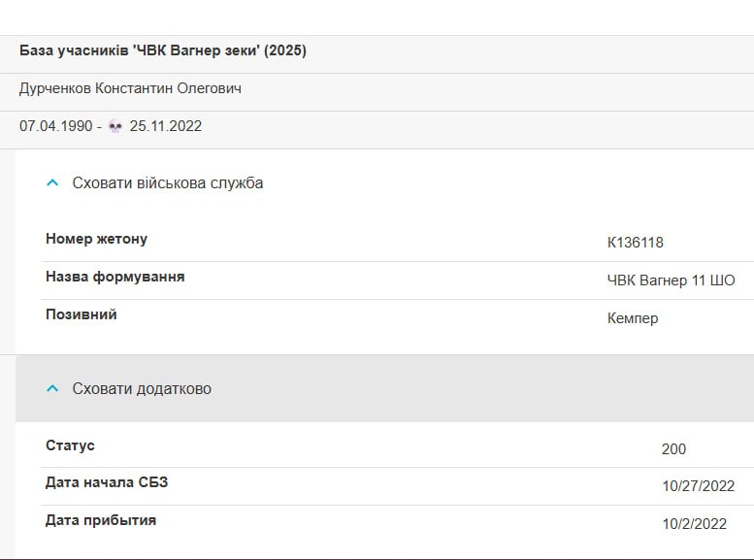Image resolution: width=754 pixels, height=560 pixels.
Task: Click the 'Назва формування' label
Action: point(115,277)
